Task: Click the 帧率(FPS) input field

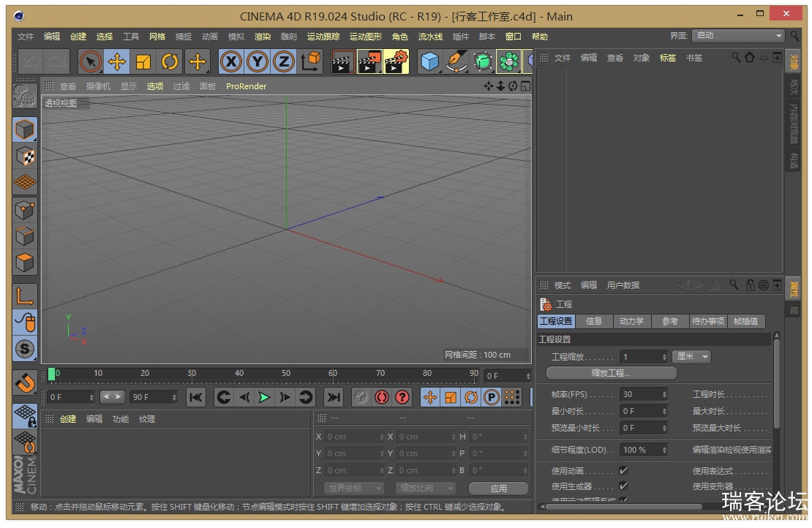Action: (643, 394)
